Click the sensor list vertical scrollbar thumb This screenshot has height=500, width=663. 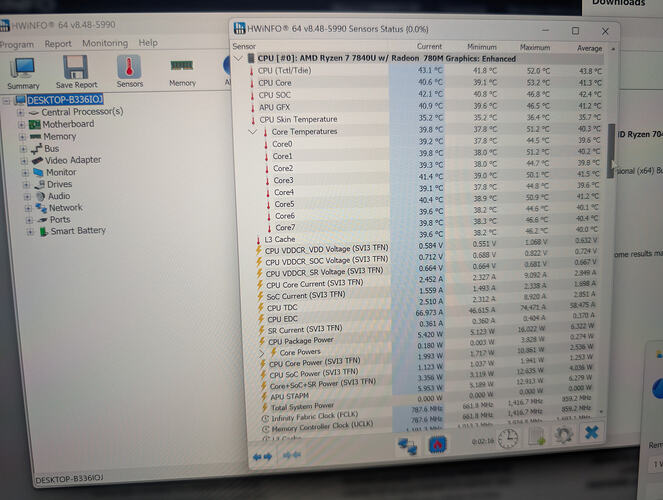point(611,150)
